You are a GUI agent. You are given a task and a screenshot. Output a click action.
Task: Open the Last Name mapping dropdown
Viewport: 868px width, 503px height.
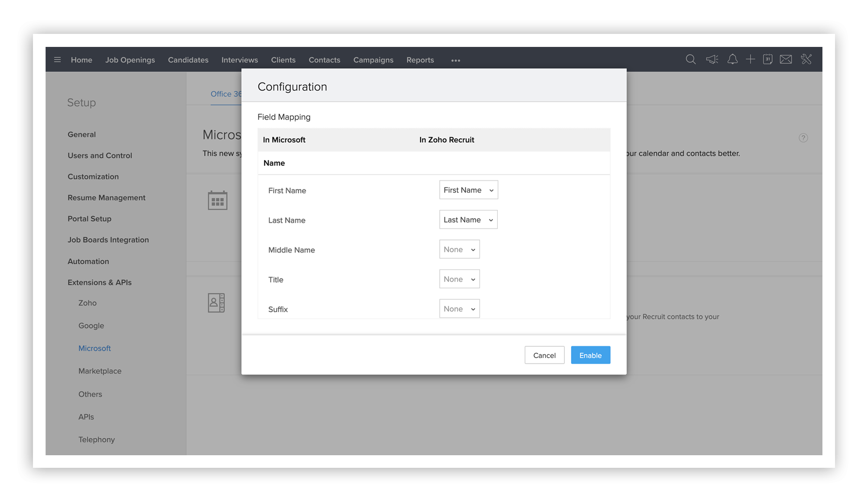468,220
